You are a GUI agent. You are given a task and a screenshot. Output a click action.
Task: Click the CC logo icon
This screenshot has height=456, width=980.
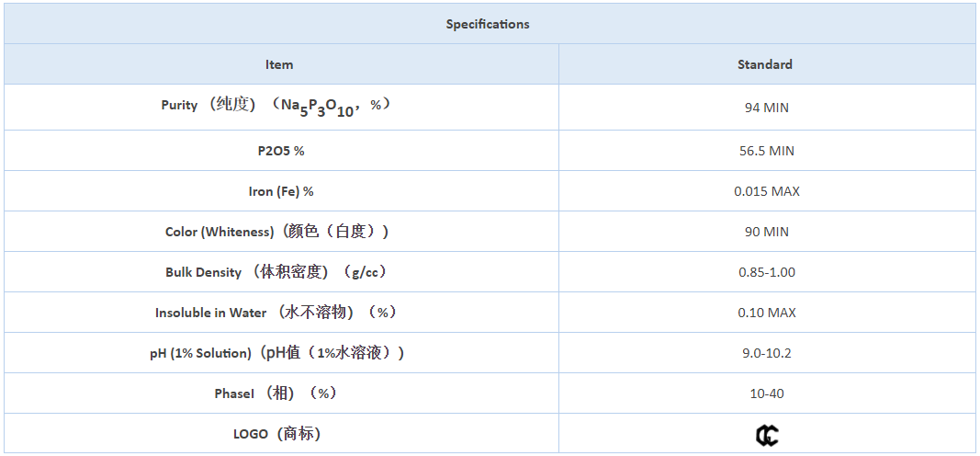point(766,435)
